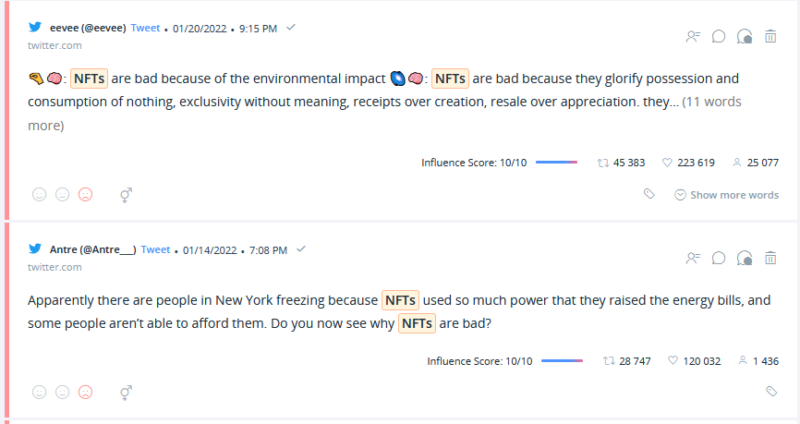The height and width of the screenshot is (424, 800).
Task: Click the reply-with-dot icon on eevee tweet
Action: point(744,37)
